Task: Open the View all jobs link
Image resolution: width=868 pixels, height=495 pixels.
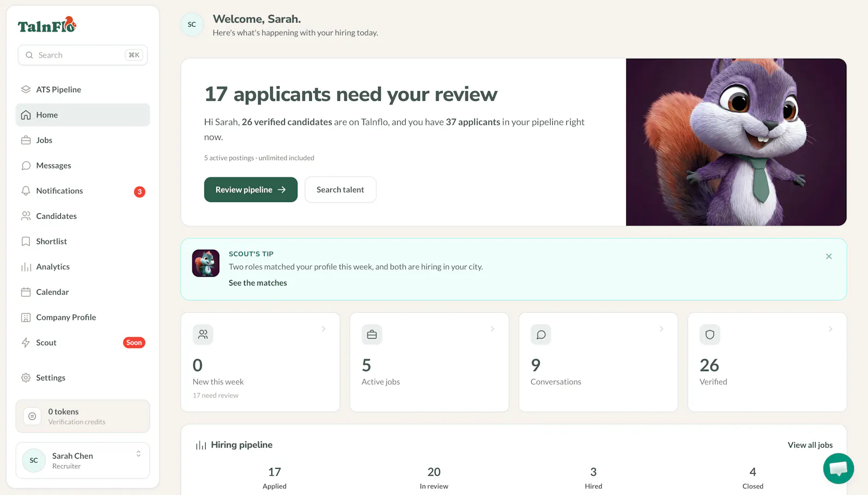Action: point(810,445)
